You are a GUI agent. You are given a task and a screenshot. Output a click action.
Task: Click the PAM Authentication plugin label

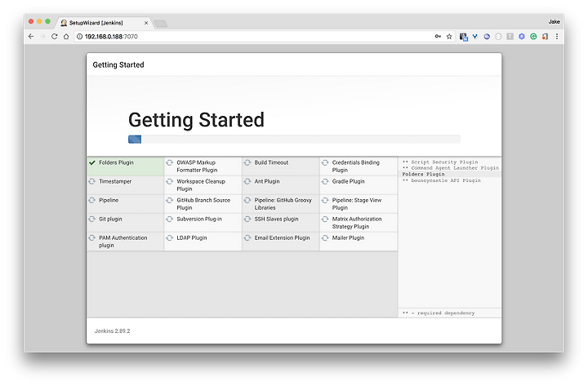123,242
